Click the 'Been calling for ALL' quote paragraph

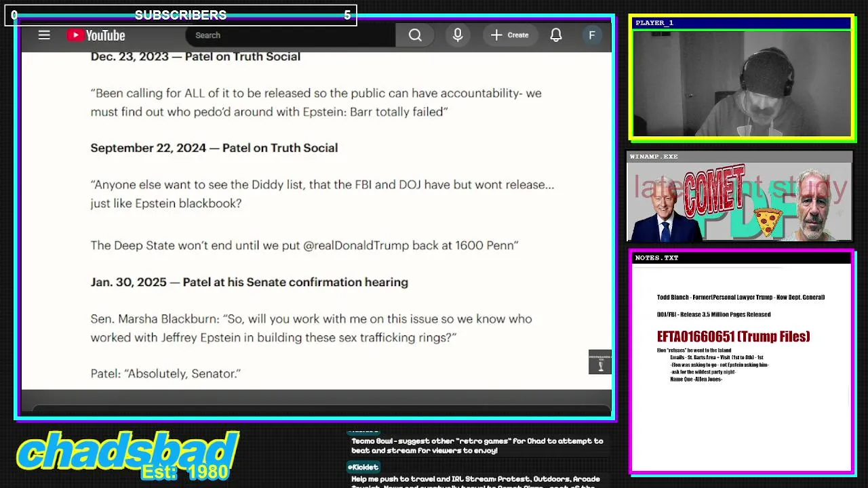[x=316, y=102]
